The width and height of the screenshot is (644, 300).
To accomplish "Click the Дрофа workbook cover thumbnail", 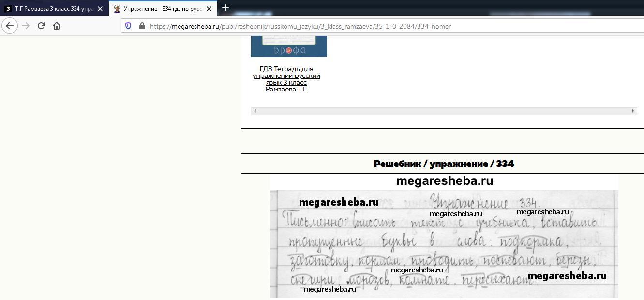I will [x=289, y=46].
